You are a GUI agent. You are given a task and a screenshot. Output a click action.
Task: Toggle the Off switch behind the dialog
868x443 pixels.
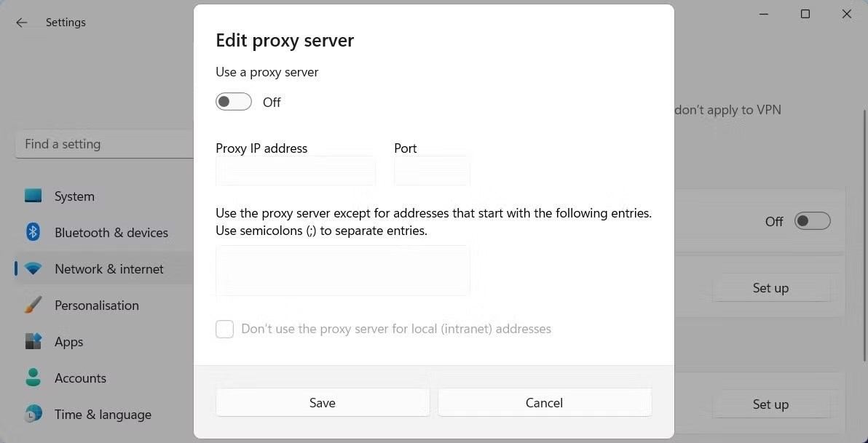[x=812, y=221]
